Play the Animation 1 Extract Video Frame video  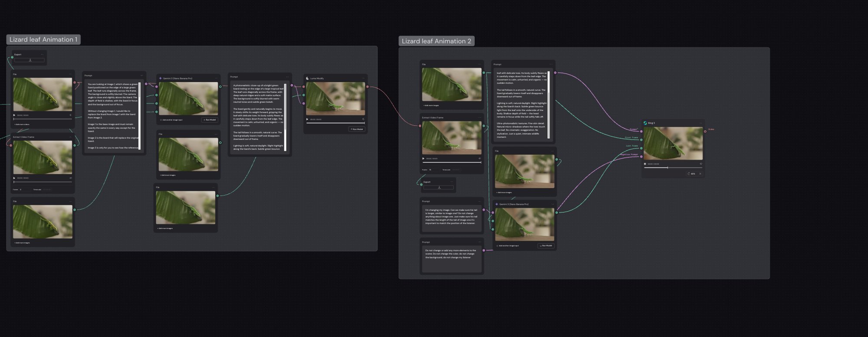[14, 178]
